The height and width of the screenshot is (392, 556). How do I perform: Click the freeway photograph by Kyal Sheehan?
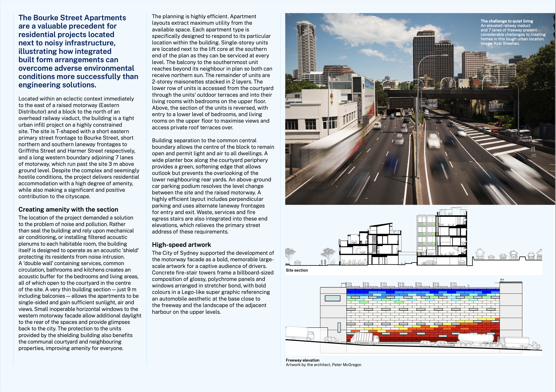420,109
